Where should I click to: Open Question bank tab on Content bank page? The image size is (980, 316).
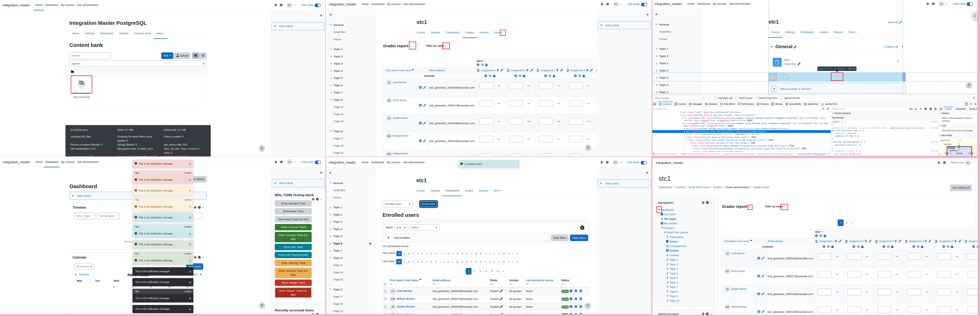pyautogui.click(x=142, y=33)
